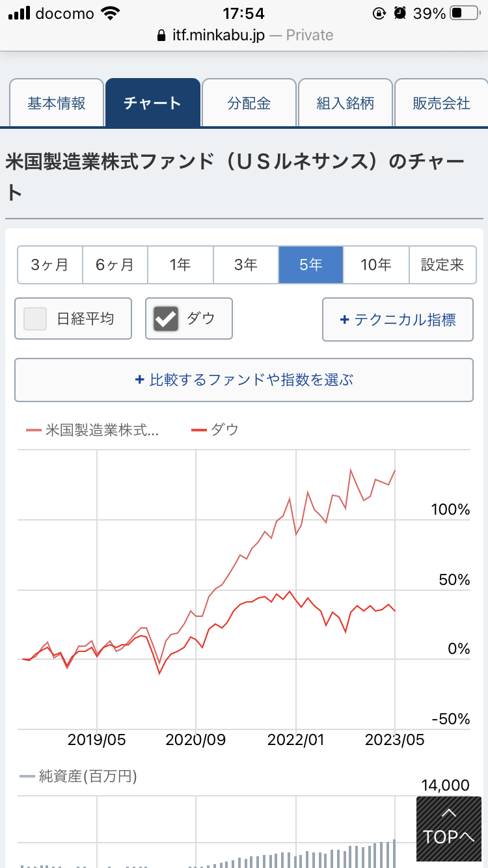Image resolution: width=488 pixels, height=868 pixels.
Task: Select the 10年 chart period
Action: click(376, 265)
